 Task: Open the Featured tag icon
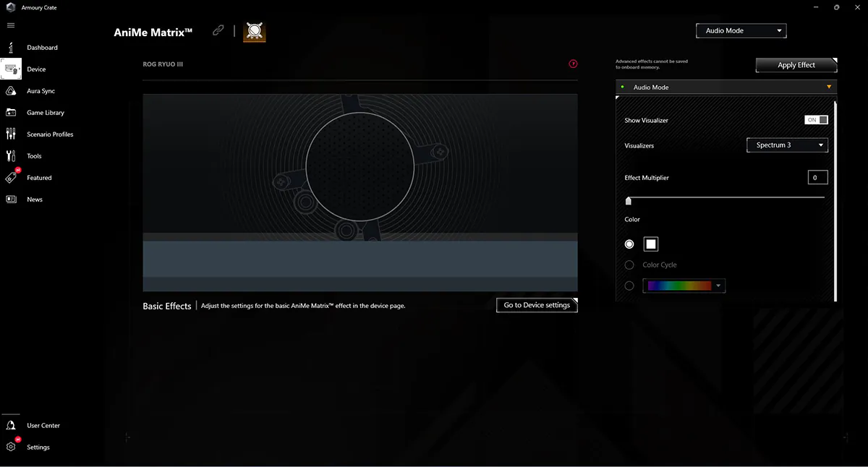(12, 177)
